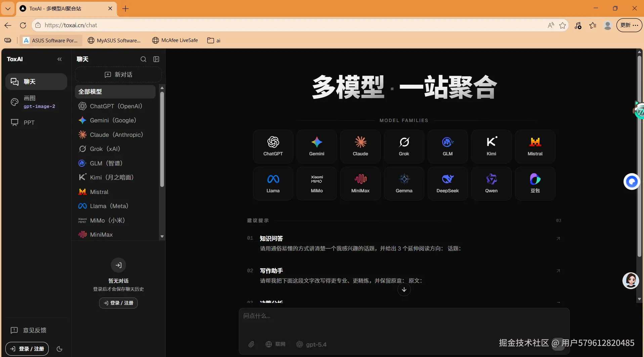Click 登录 / 注册 button under 暂无对话
Screen dimensions: 644x357
[x=118, y=303]
